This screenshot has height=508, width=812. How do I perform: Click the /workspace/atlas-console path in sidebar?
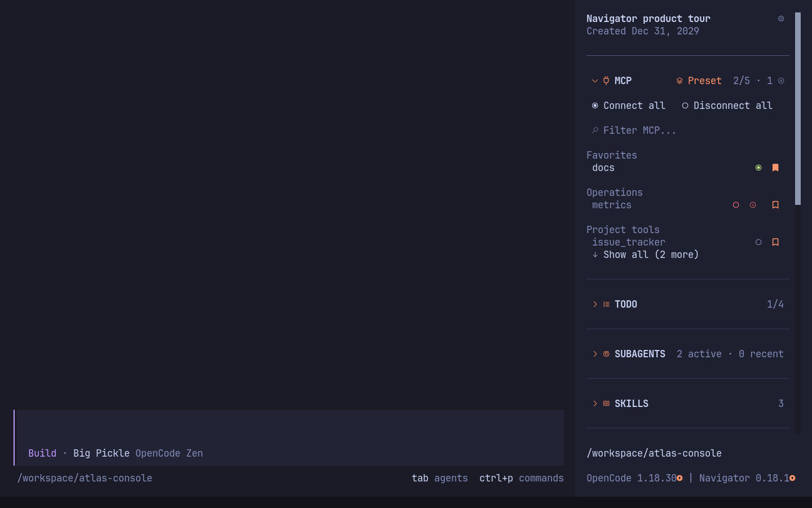pos(654,453)
